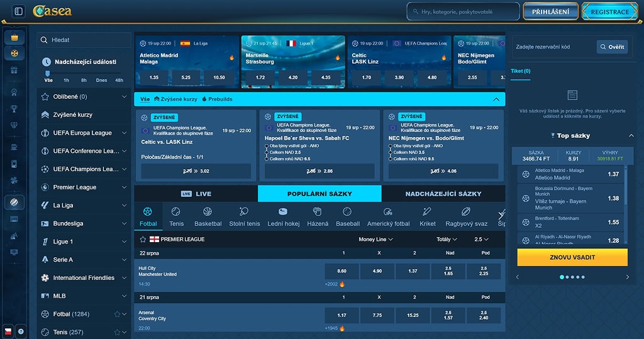Select Házená sport icon tab
The image size is (644, 339).
point(318,216)
